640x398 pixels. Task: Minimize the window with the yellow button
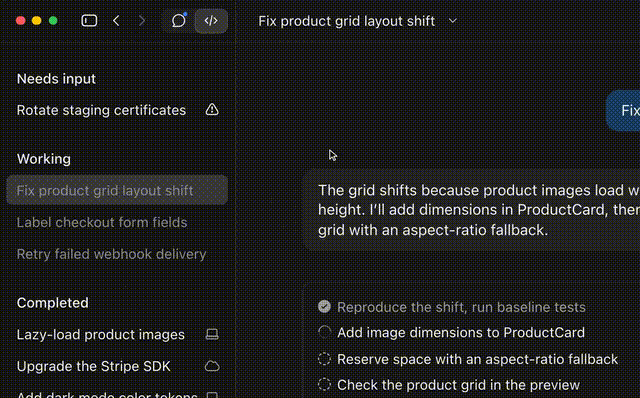pyautogui.click(x=37, y=21)
